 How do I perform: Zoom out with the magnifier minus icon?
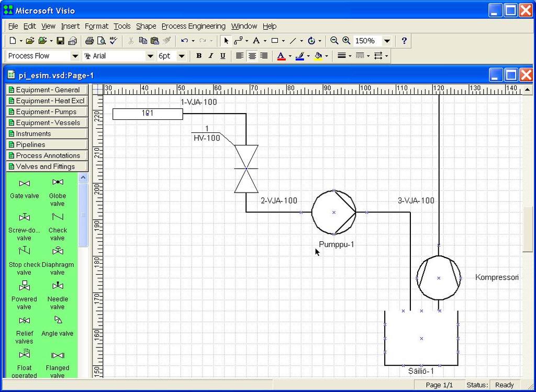(x=334, y=41)
